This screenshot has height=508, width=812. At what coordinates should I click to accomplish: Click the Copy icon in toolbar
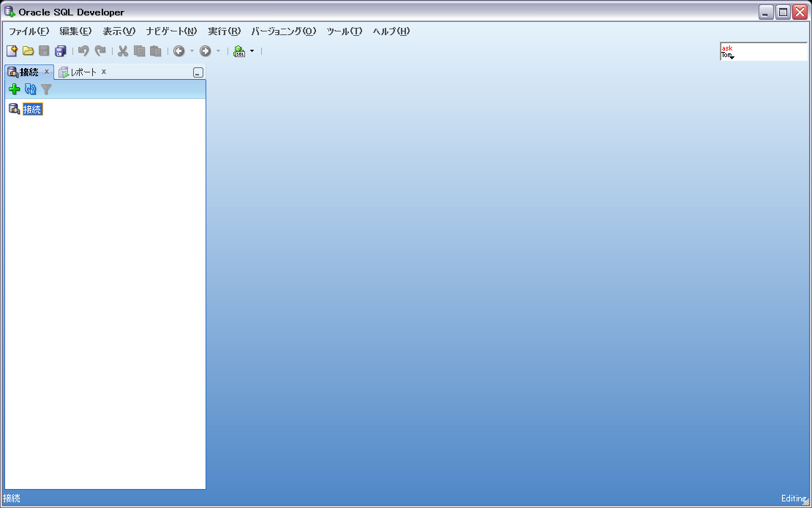pyautogui.click(x=139, y=51)
